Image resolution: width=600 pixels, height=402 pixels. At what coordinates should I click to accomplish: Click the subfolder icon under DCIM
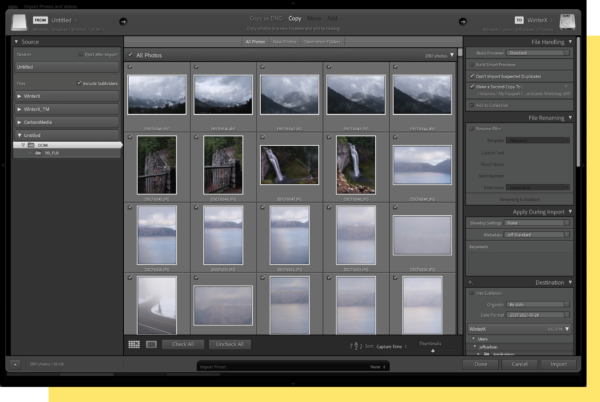pyautogui.click(x=38, y=153)
